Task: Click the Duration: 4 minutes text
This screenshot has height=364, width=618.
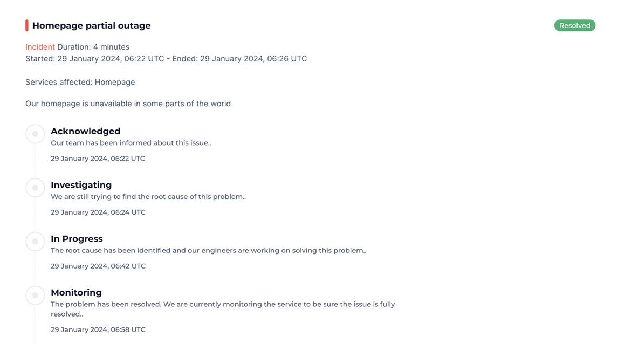Action: (93, 47)
